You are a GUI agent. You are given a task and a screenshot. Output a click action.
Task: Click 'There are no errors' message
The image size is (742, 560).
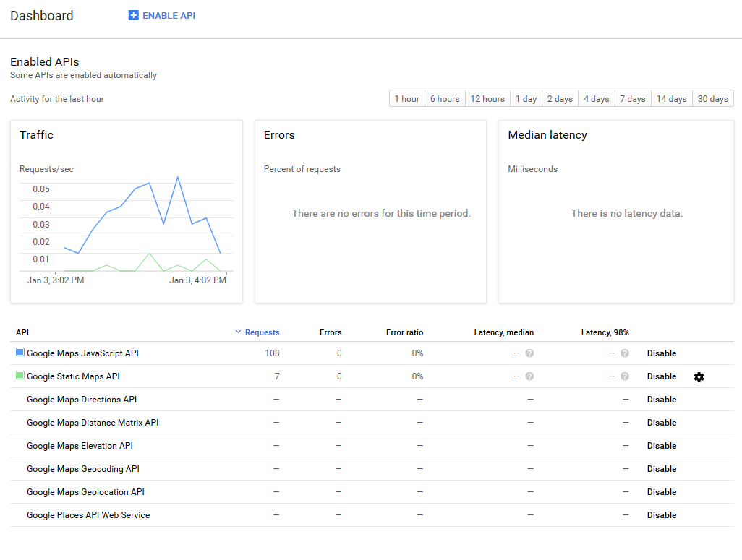(x=381, y=213)
